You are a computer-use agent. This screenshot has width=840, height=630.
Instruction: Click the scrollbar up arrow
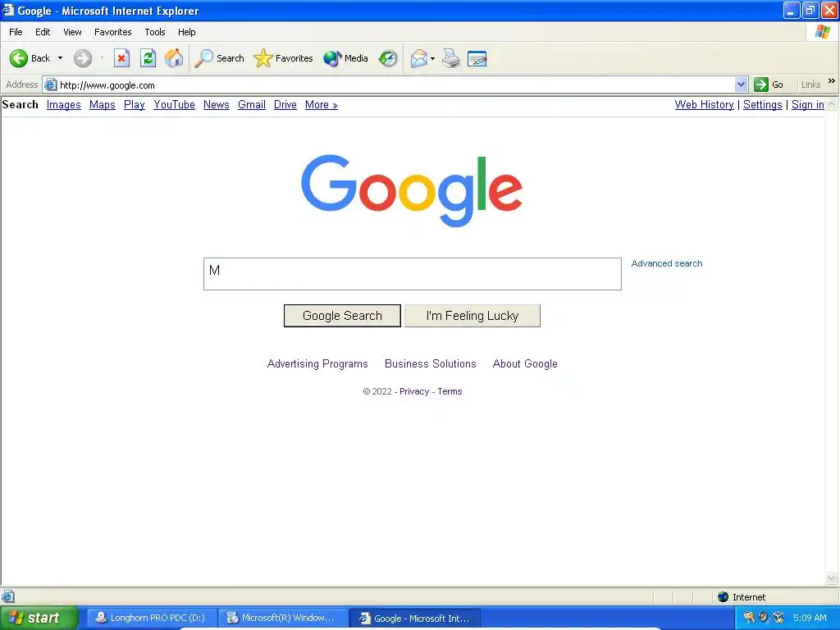[832, 104]
